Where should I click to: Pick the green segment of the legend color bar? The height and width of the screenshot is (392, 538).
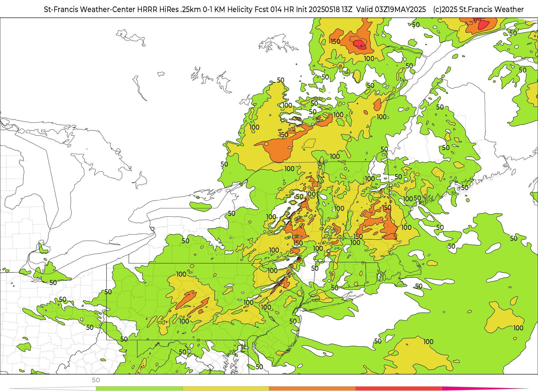(x=139, y=389)
